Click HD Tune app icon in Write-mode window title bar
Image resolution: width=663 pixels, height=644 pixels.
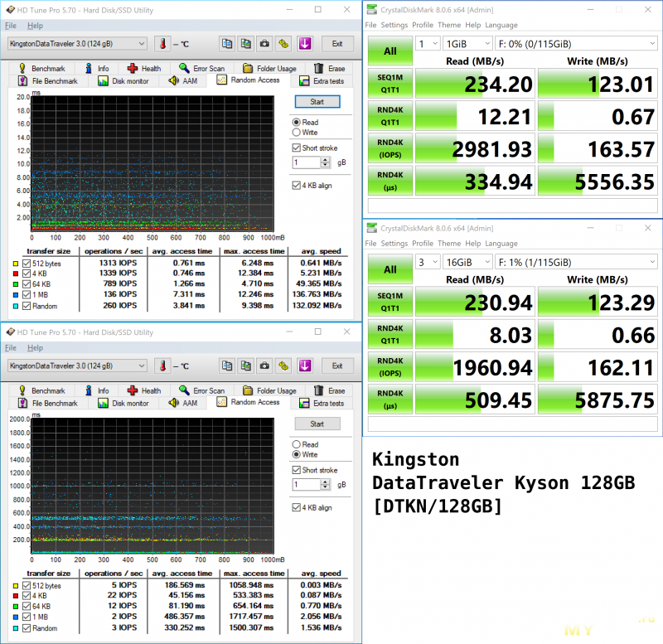point(10,332)
